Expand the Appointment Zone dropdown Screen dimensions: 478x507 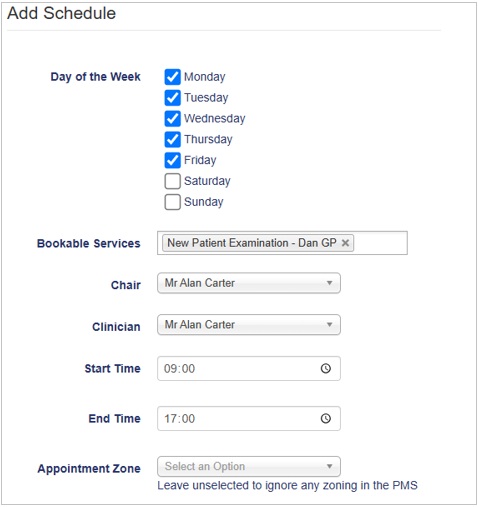tap(249, 466)
